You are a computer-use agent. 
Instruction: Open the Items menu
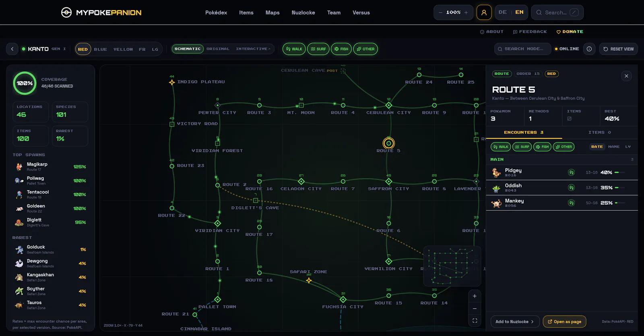pyautogui.click(x=246, y=12)
